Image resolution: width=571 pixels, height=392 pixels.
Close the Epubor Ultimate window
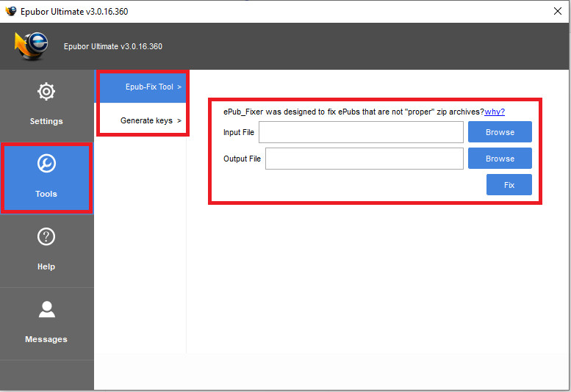pos(558,11)
